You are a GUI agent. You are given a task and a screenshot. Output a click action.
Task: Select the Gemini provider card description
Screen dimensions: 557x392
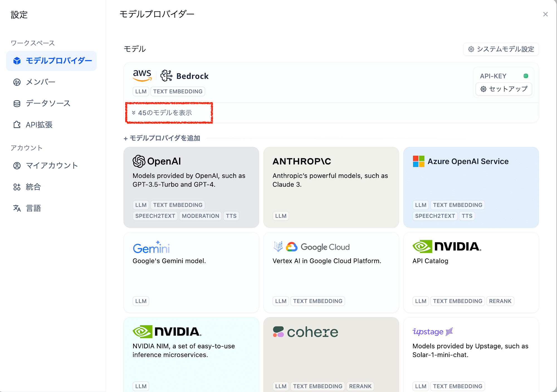(x=169, y=261)
